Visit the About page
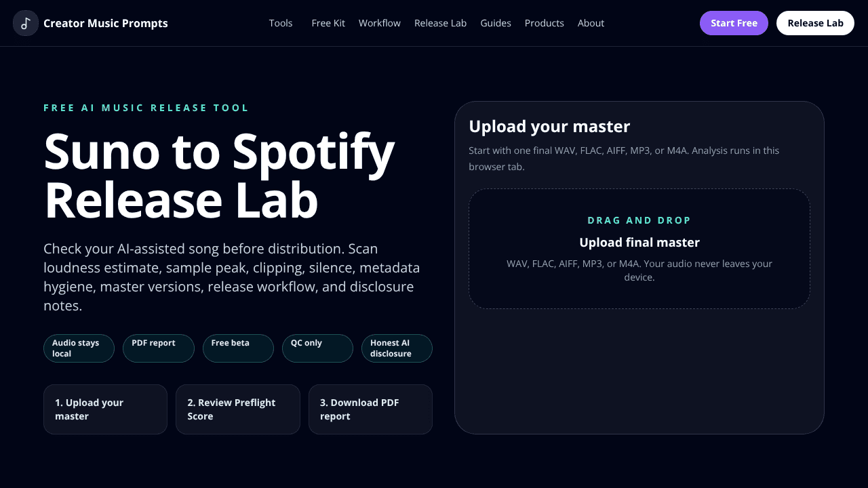Viewport: 868px width, 488px height. coord(591,23)
